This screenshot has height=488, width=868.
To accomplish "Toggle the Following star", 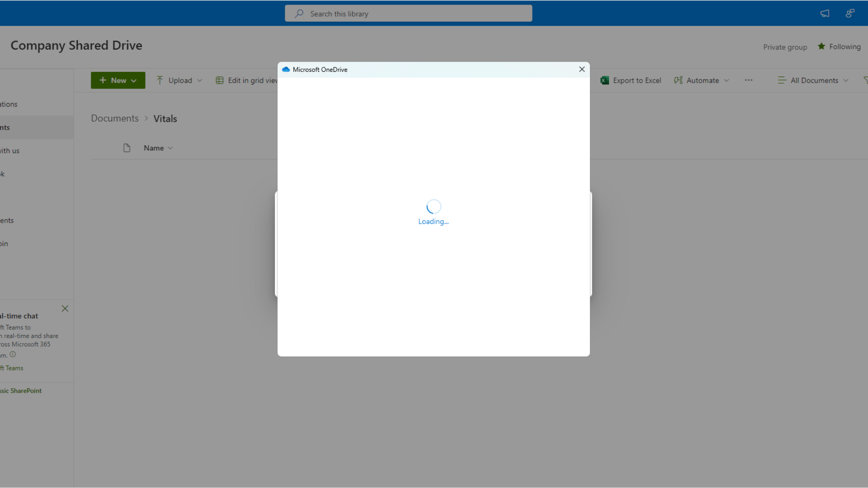I will [x=821, y=47].
